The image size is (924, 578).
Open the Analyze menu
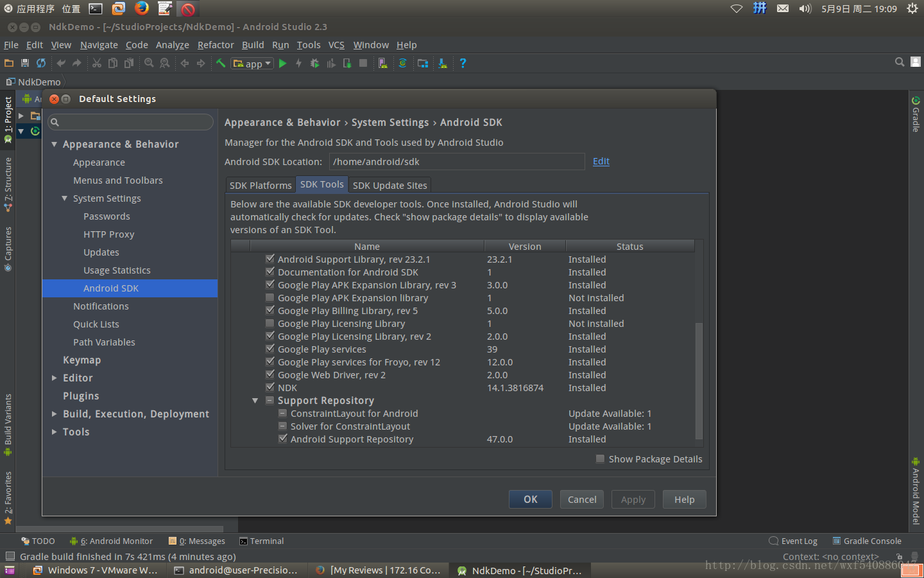point(172,45)
